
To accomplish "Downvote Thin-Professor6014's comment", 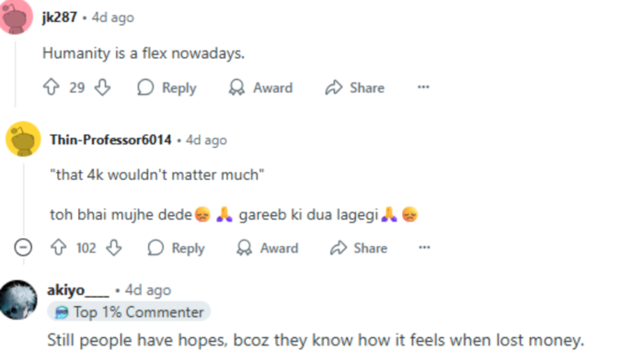I will [114, 248].
